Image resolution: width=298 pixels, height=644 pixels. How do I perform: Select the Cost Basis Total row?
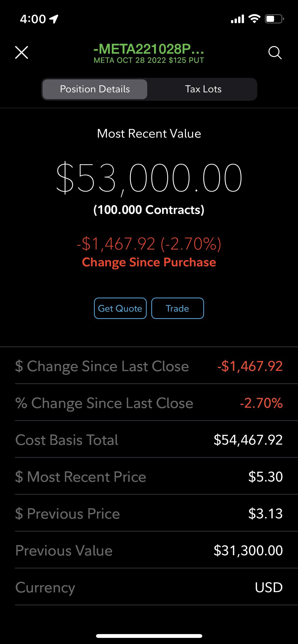tap(149, 440)
